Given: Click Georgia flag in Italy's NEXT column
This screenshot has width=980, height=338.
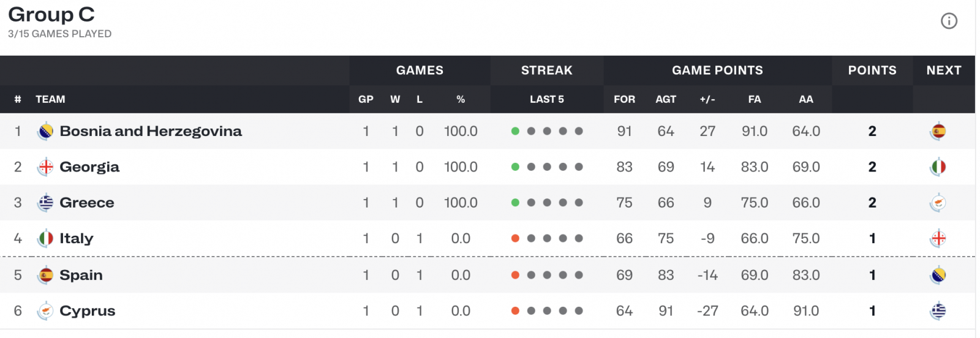Looking at the screenshot, I should pyautogui.click(x=938, y=238).
